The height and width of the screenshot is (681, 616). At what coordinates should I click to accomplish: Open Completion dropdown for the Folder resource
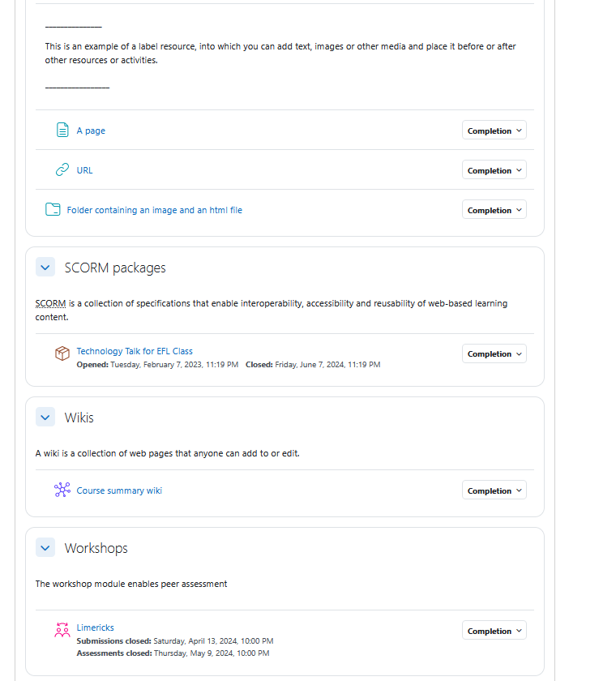click(494, 210)
